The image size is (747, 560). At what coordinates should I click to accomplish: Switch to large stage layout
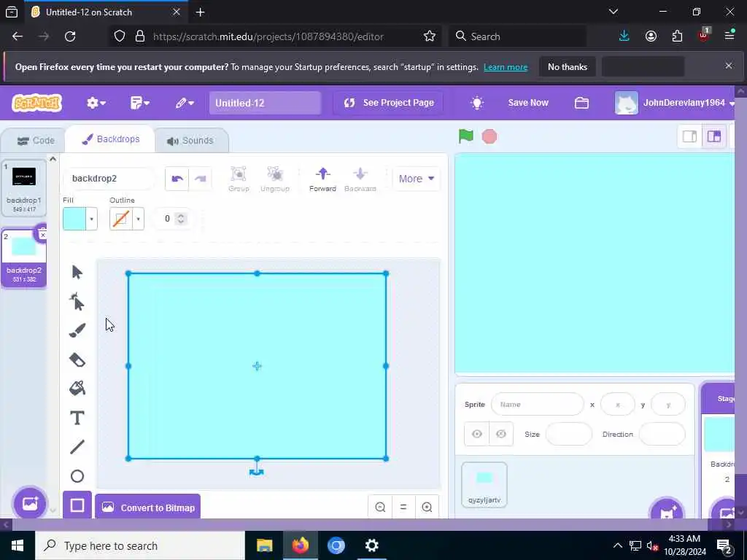(713, 136)
